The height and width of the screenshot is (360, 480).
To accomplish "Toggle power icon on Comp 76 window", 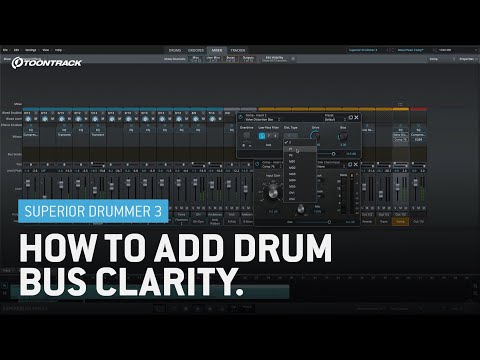I will tap(257, 164).
